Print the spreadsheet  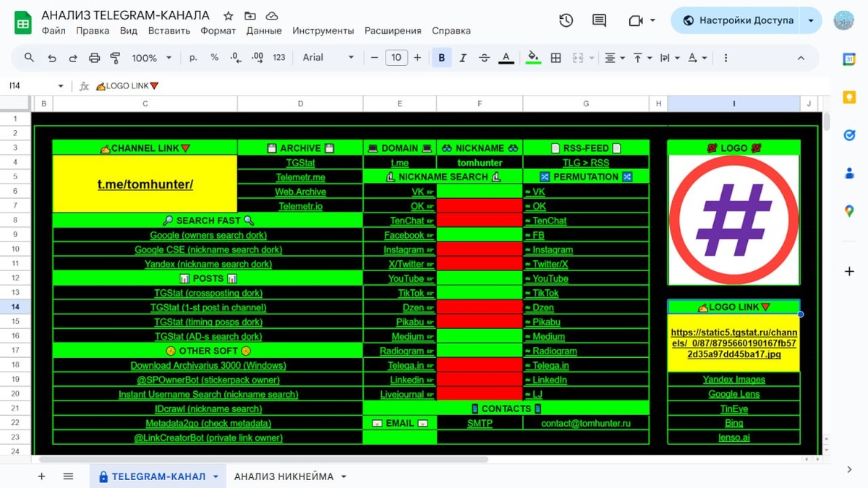(x=94, y=58)
